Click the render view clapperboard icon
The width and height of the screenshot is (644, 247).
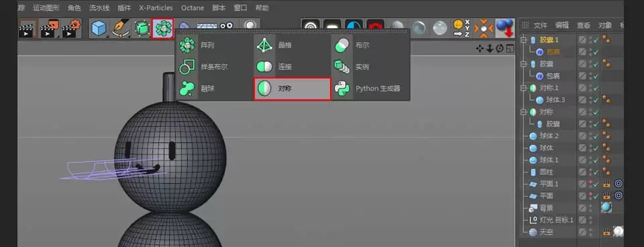coord(28,29)
